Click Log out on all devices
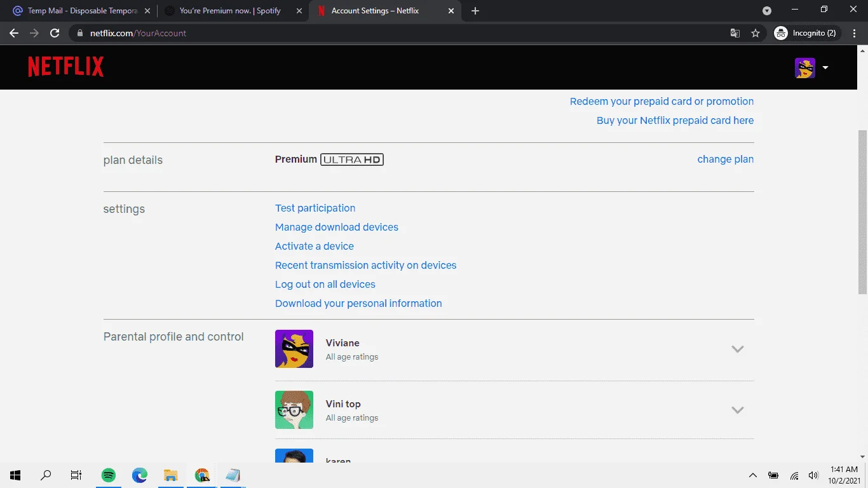868x488 pixels. [325, 284]
